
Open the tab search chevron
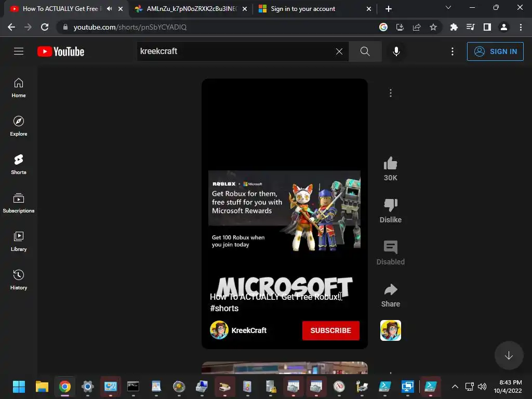(x=448, y=7)
